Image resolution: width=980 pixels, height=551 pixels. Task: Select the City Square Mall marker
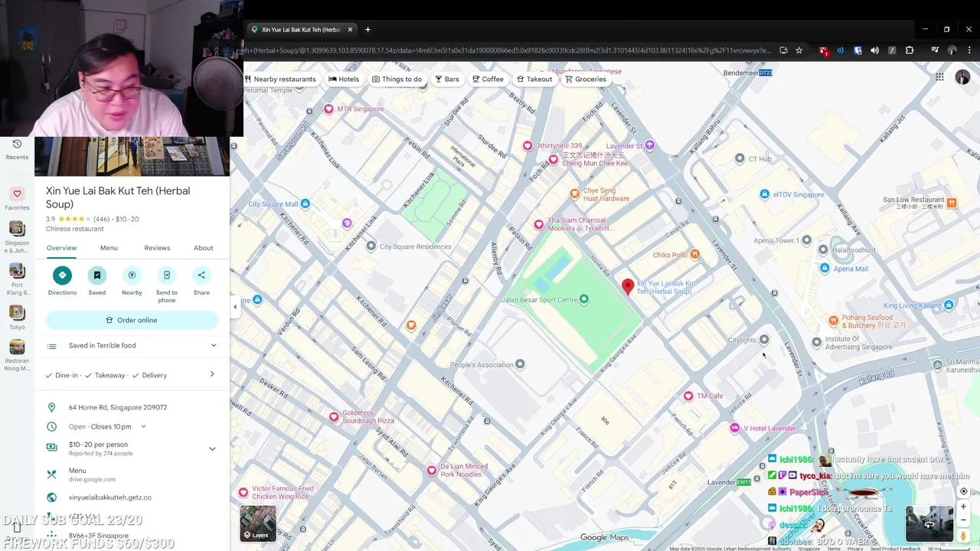305,204
